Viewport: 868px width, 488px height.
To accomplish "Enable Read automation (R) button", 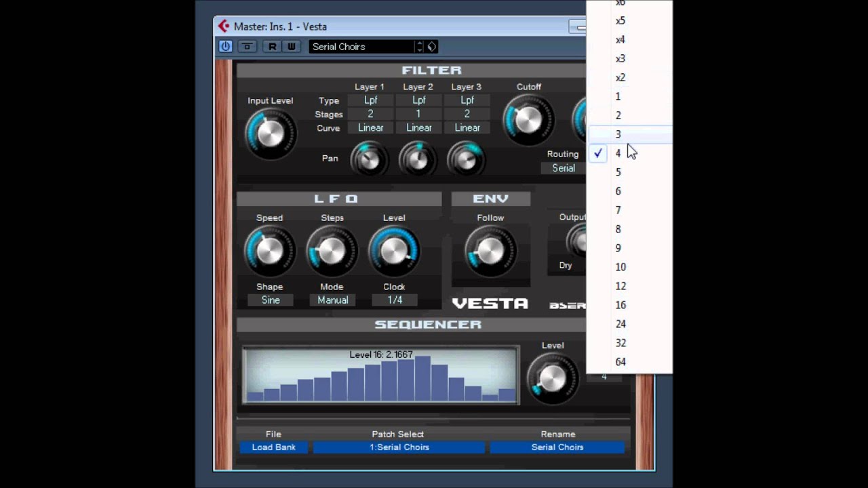I will pos(272,46).
